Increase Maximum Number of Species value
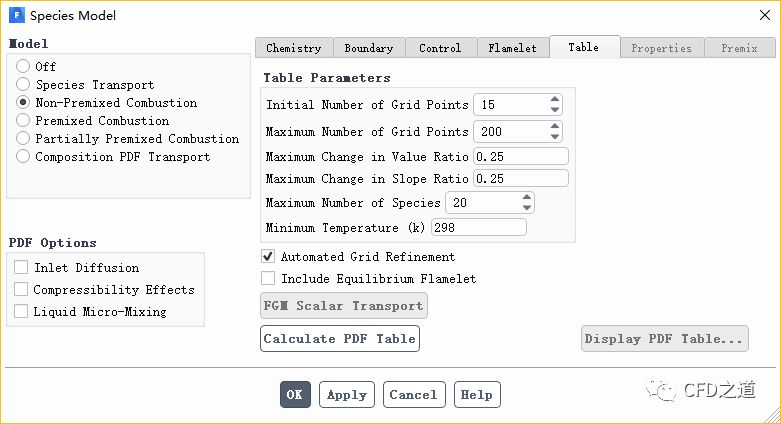The width and height of the screenshot is (781, 424). pyautogui.click(x=527, y=198)
